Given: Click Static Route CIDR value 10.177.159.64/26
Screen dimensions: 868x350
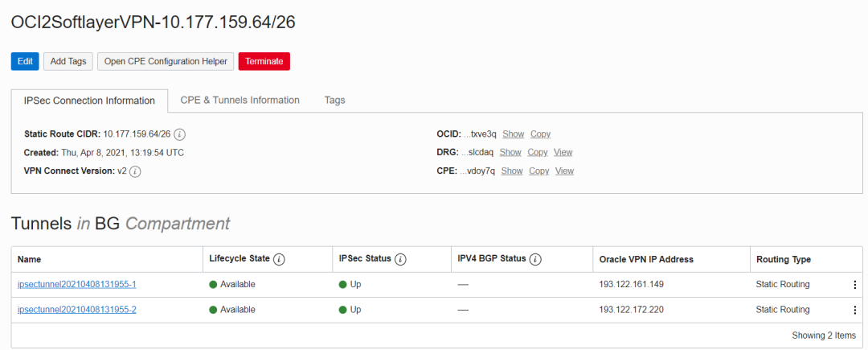Looking at the screenshot, I should click(x=137, y=134).
